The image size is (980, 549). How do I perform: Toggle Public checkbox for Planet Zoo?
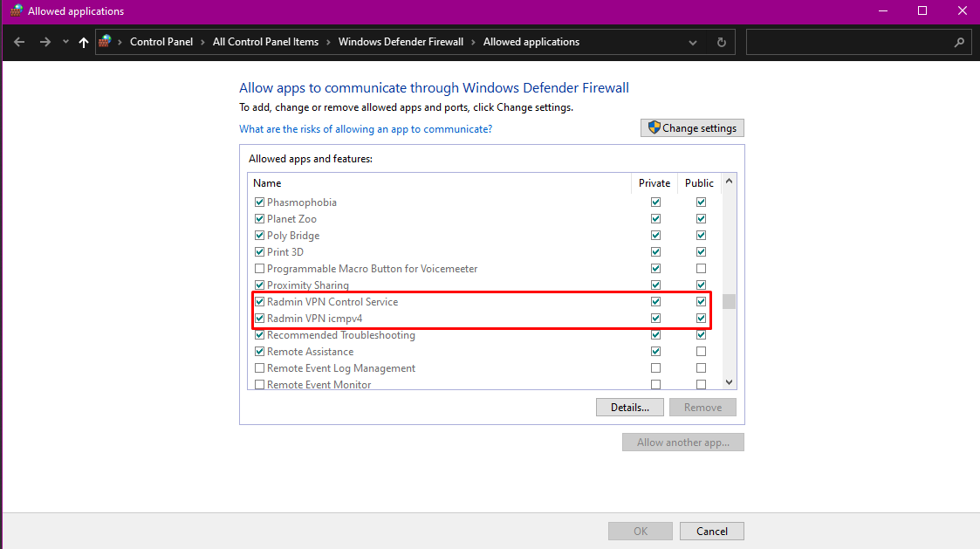(x=702, y=219)
